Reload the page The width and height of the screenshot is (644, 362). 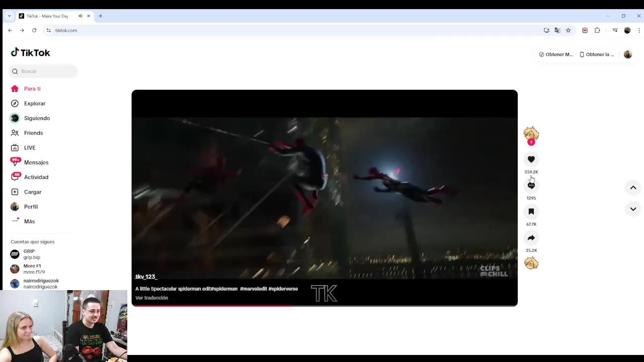34,31
